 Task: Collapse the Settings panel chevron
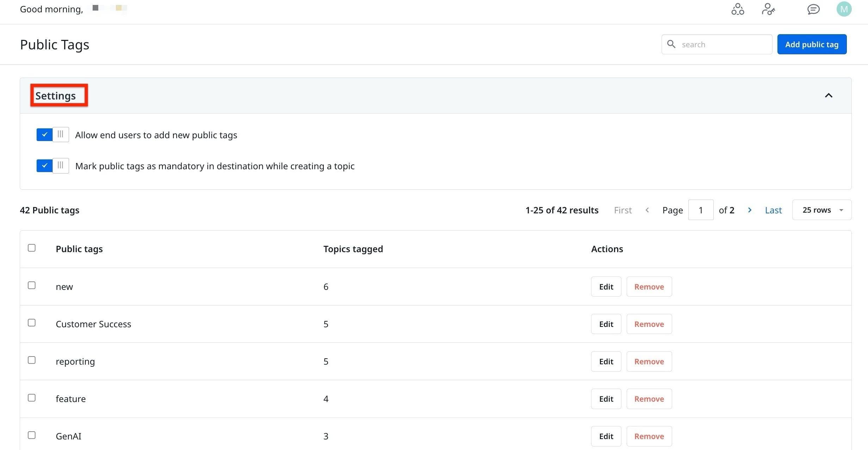click(x=829, y=96)
